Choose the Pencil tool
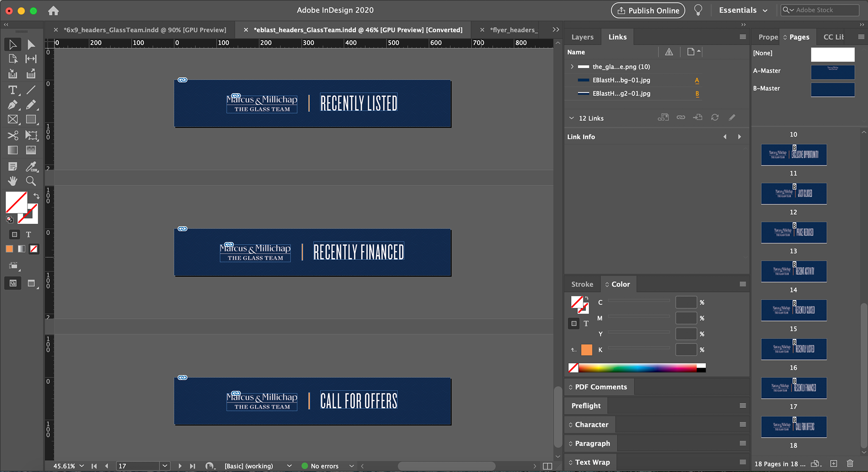 coord(31,105)
